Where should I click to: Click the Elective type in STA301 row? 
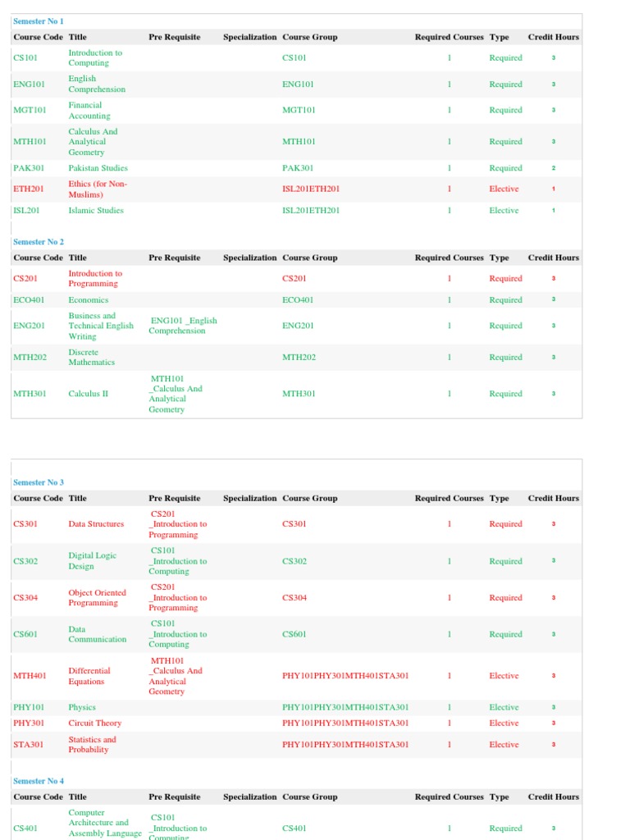coord(504,745)
